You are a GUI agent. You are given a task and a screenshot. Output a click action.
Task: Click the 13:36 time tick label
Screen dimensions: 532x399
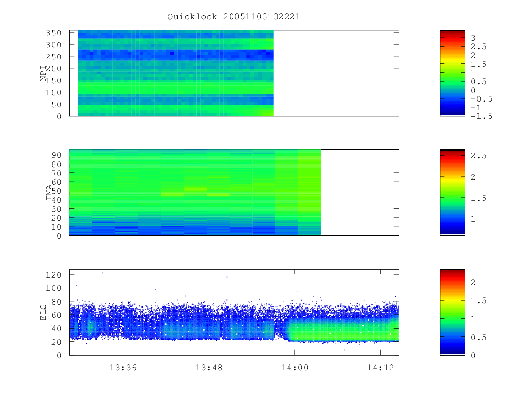123,367
